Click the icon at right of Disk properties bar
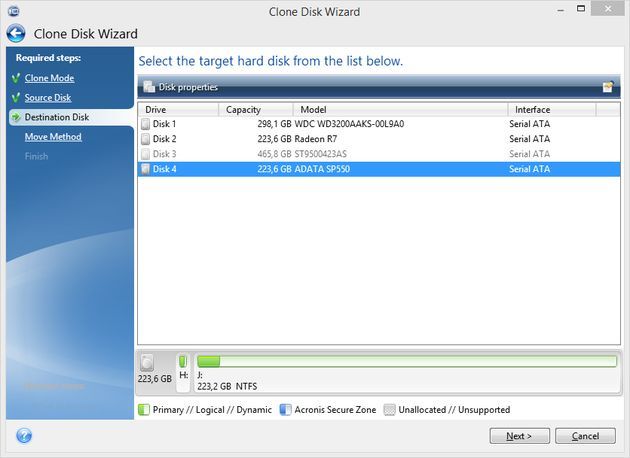 coord(608,86)
